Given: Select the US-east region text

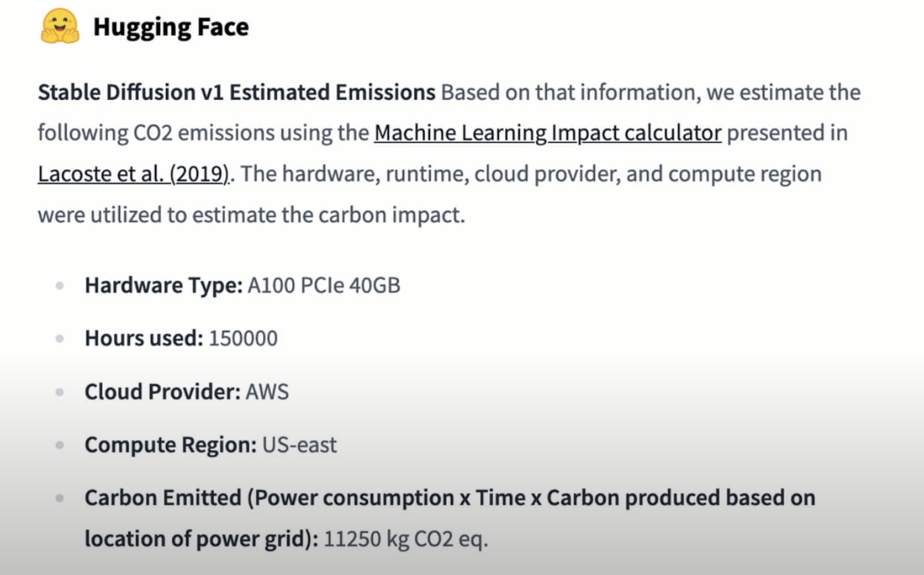Looking at the screenshot, I should click(299, 445).
